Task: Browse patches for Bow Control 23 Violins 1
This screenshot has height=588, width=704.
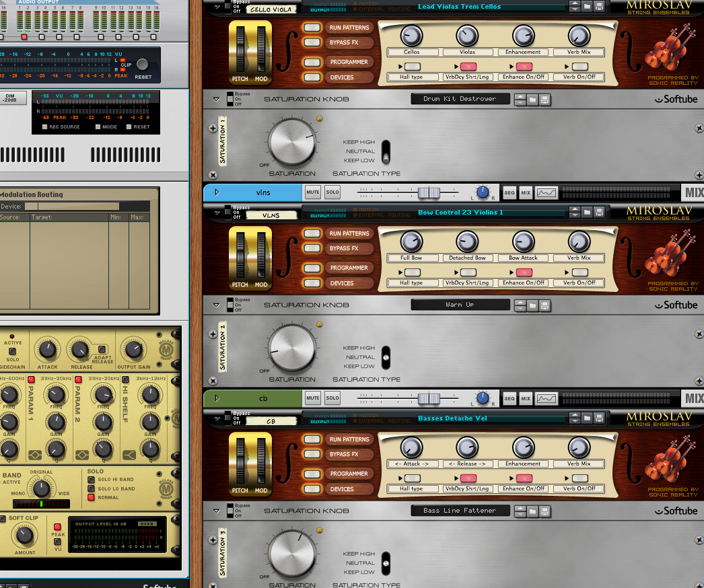Action: [587, 213]
